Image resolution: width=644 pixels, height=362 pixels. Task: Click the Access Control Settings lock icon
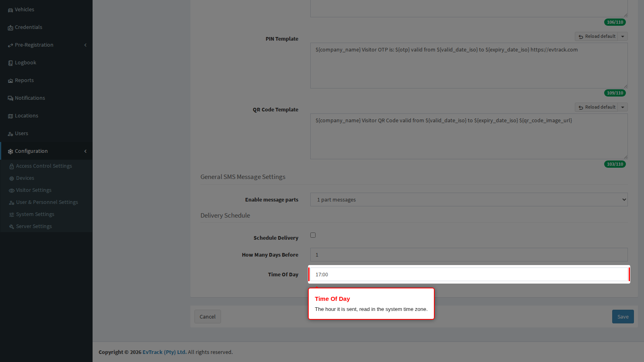tap(12, 167)
